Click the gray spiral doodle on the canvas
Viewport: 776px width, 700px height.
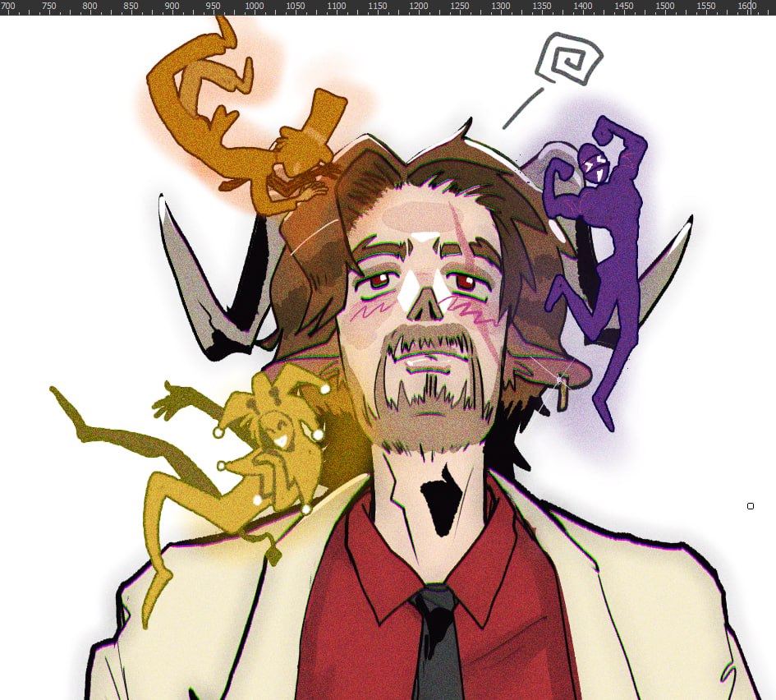(569, 58)
